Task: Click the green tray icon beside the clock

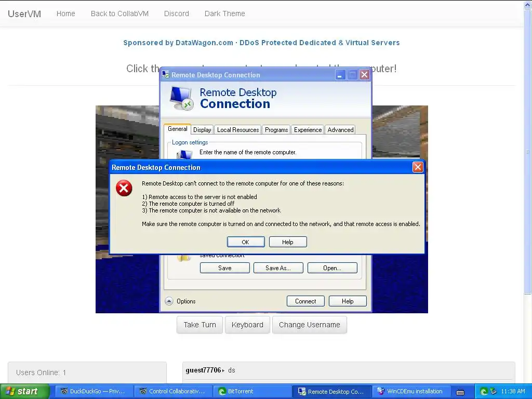Action: (484, 392)
